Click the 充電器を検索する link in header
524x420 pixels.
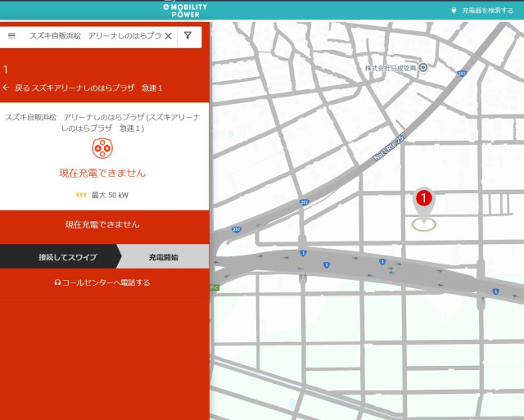pyautogui.click(x=488, y=11)
